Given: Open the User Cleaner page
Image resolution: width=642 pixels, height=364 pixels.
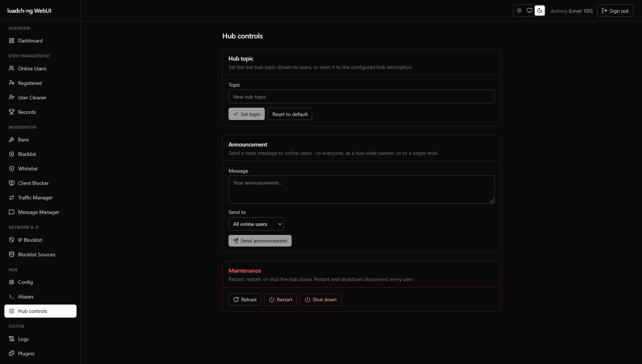Looking at the screenshot, I should pyautogui.click(x=40, y=98).
